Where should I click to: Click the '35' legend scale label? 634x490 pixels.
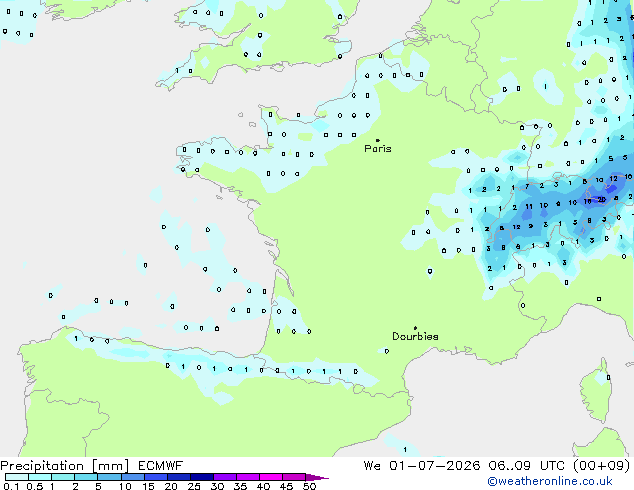[x=240, y=486]
